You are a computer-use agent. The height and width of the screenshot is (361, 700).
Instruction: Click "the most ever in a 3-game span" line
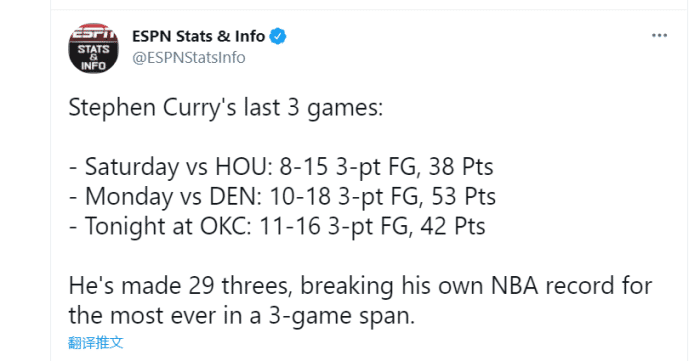[242, 315]
